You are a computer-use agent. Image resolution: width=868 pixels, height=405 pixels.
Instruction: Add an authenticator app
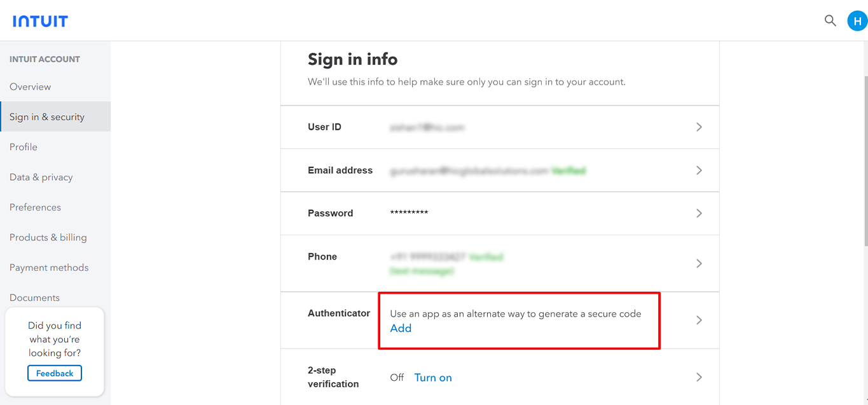tap(401, 328)
